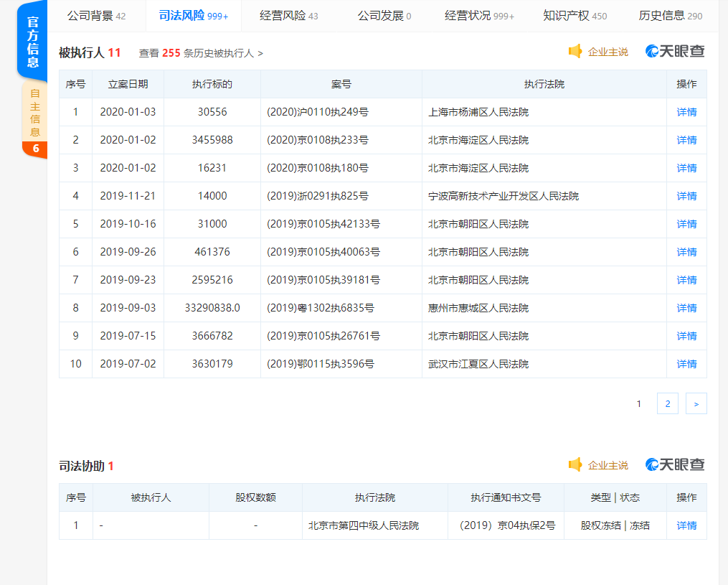Select the 官方信息 side tab
The width and height of the screenshot is (728, 585).
(33, 42)
